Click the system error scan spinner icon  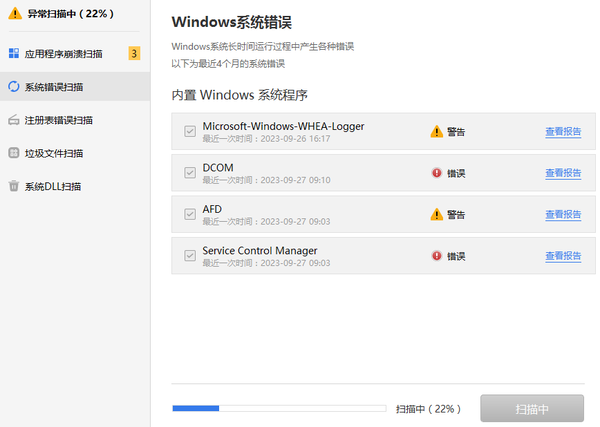[x=13, y=87]
